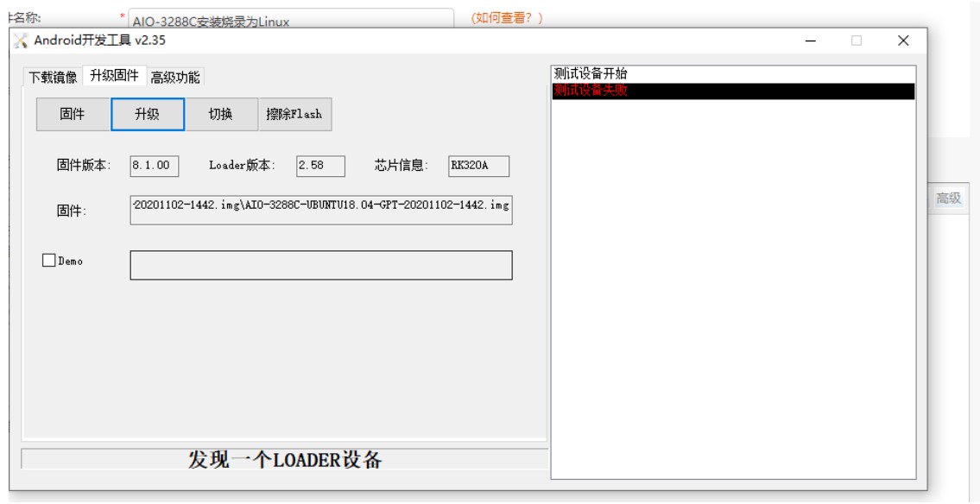This screenshot has height=504, width=980.
Task: Click the background name field with AIO-3288C text
Action: [291, 18]
